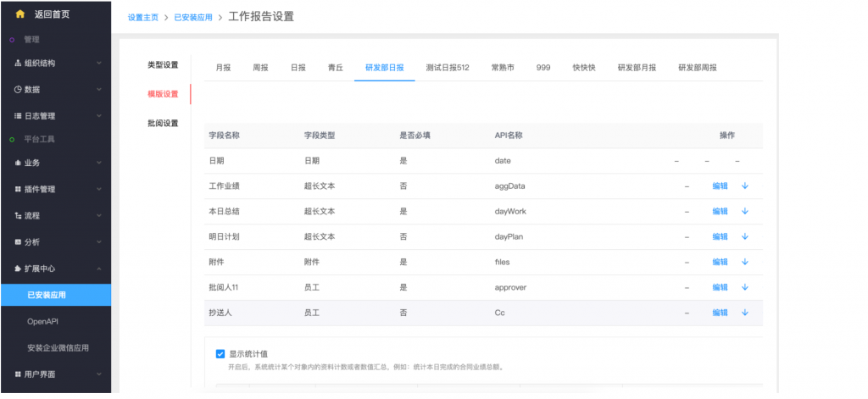The image size is (868, 399).
Task: Open the 研发部月报 tab
Action: tap(636, 68)
